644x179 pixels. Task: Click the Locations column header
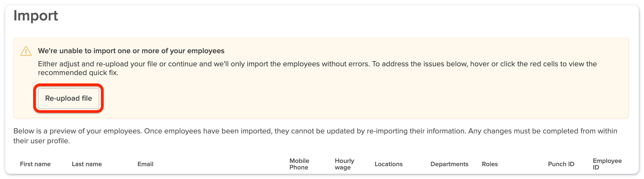[388, 164]
